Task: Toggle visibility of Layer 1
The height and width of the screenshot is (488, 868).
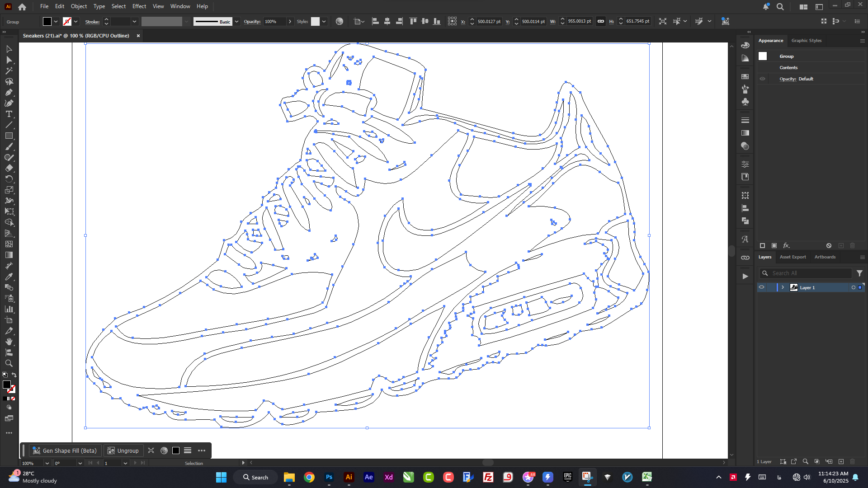Action: tap(762, 287)
